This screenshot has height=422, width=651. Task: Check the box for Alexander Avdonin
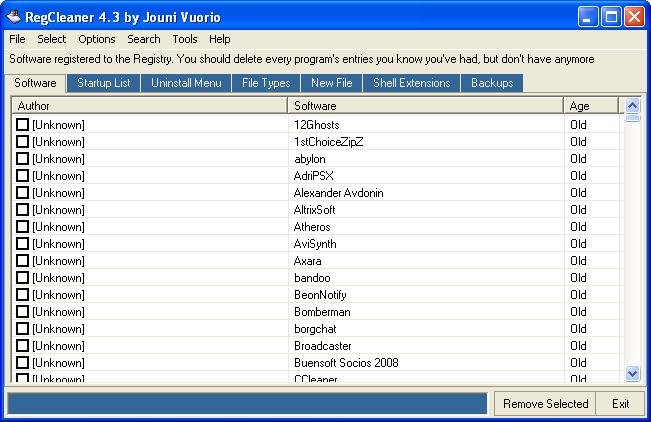tap(22, 193)
